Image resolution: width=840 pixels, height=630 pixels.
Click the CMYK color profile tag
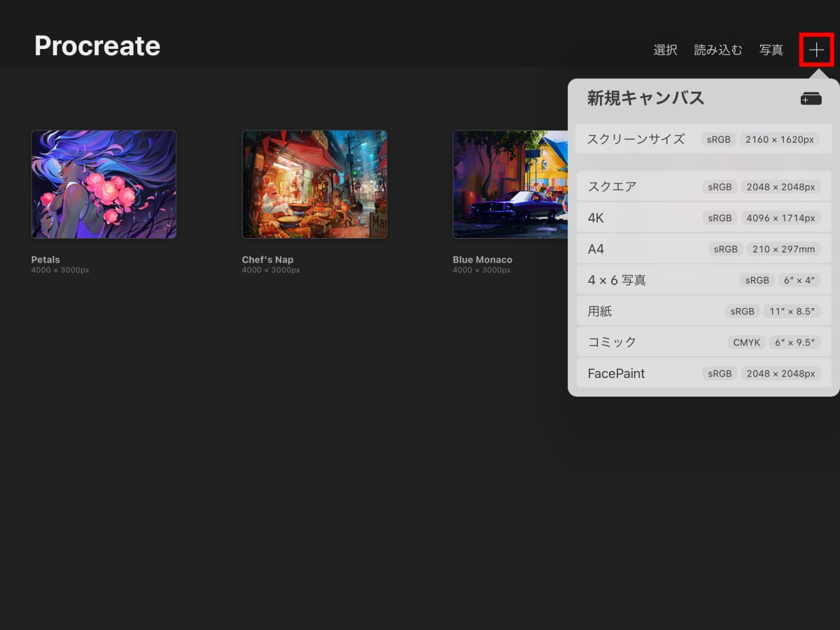tap(747, 342)
